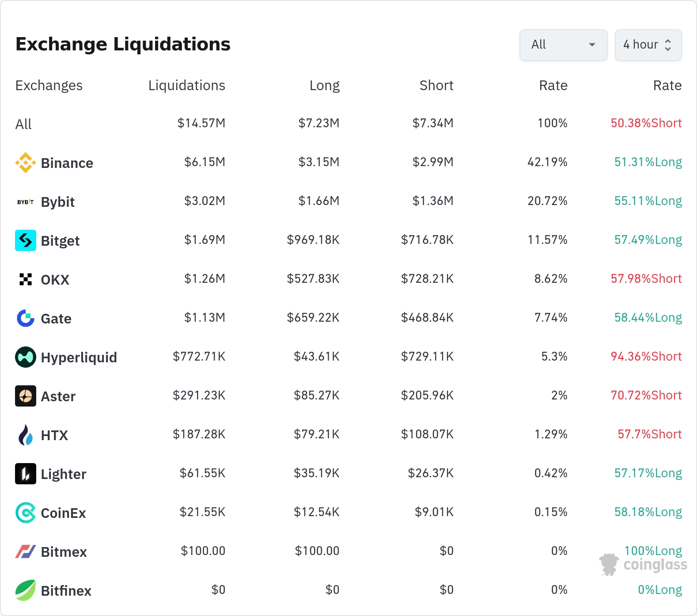Click the OKX logo icon
The width and height of the screenshot is (697, 616).
pos(26,279)
